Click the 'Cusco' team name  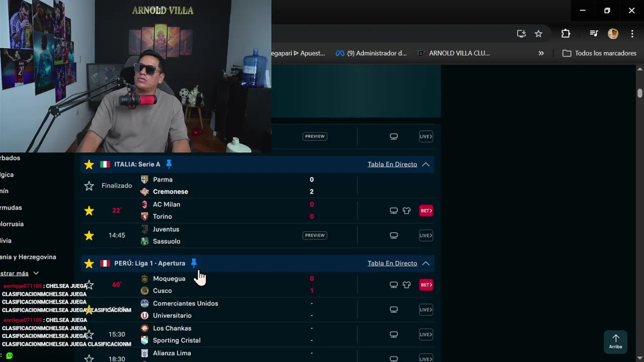tap(163, 291)
